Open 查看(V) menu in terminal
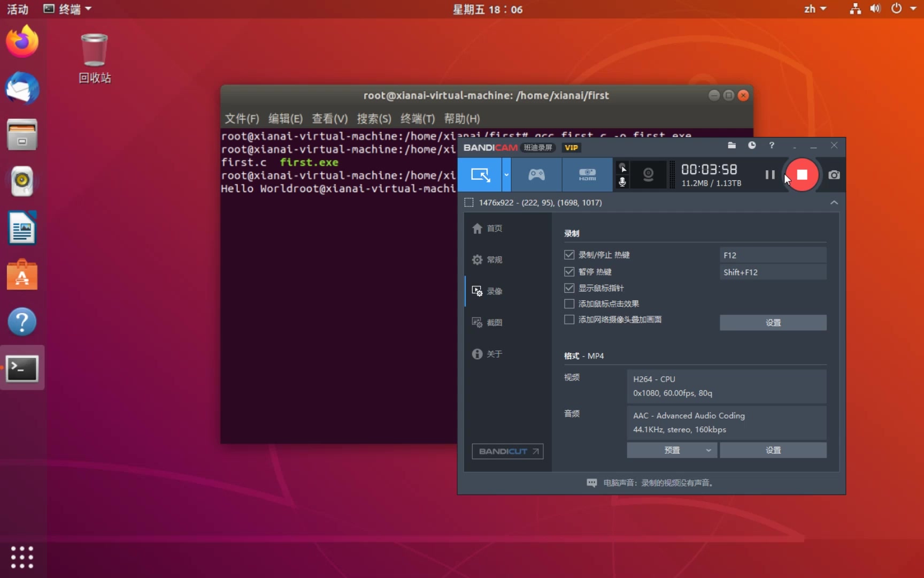 [329, 118]
